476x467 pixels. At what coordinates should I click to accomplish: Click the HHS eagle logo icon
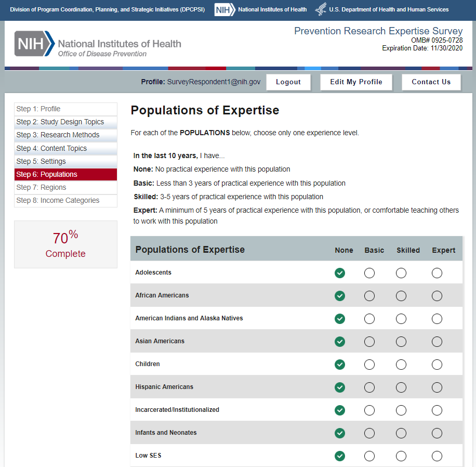tap(321, 10)
